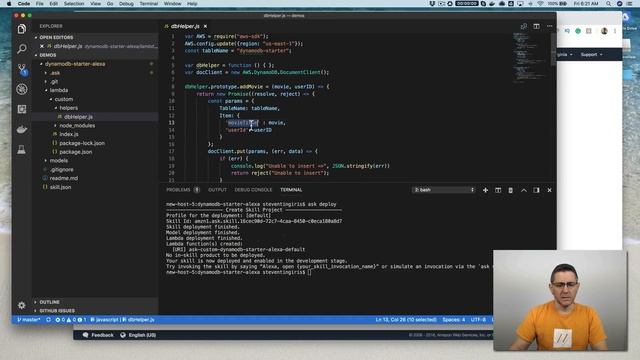The image size is (640, 360).
Task: Open the Debug menu
Action: pos(126,4)
